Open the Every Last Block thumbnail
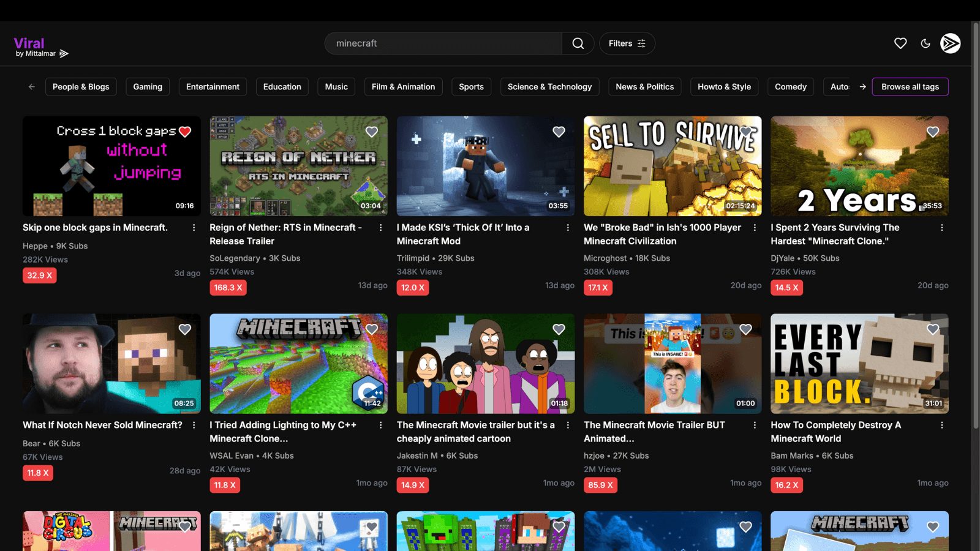This screenshot has height=551, width=980. 859,364
